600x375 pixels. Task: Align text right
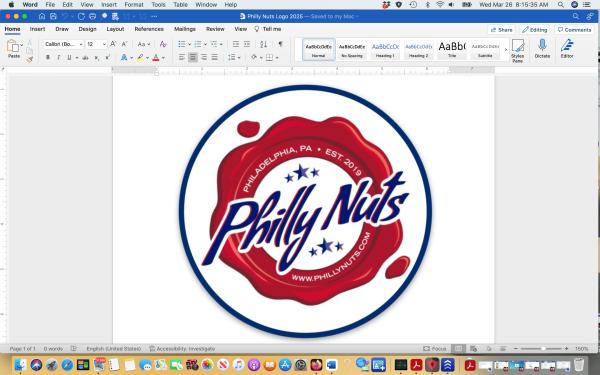[x=204, y=58]
